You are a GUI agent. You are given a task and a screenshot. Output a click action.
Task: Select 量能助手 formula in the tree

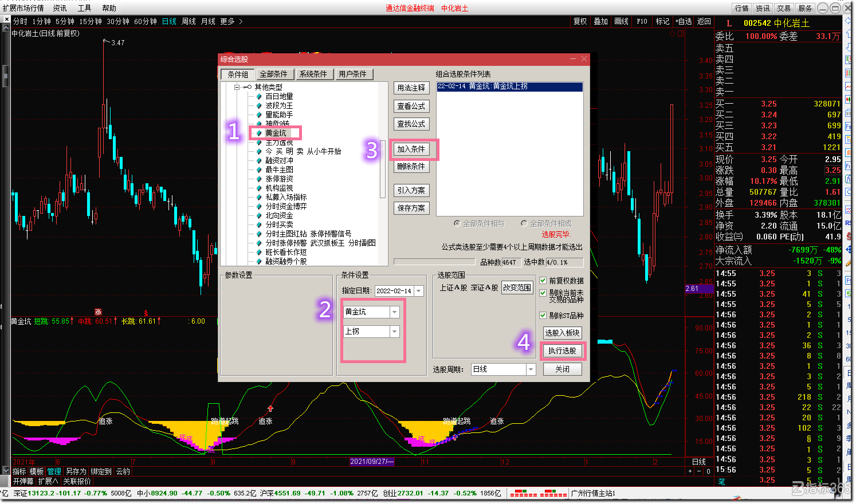(x=279, y=115)
